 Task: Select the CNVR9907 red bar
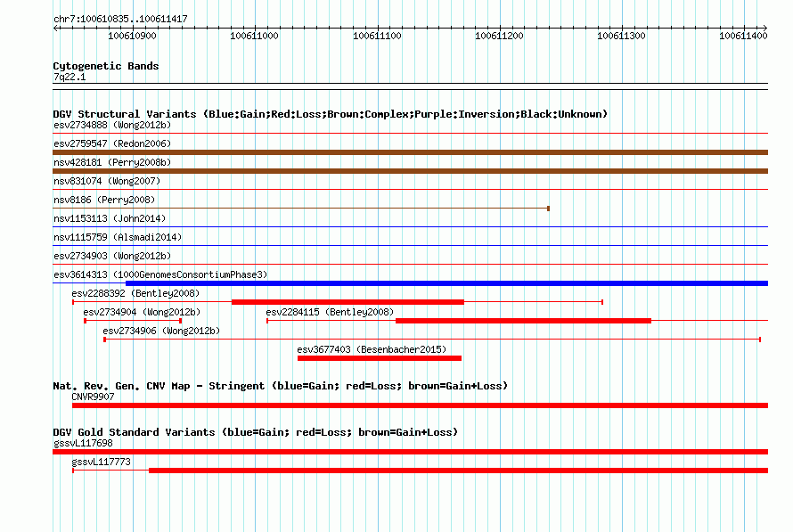[x=420, y=405]
